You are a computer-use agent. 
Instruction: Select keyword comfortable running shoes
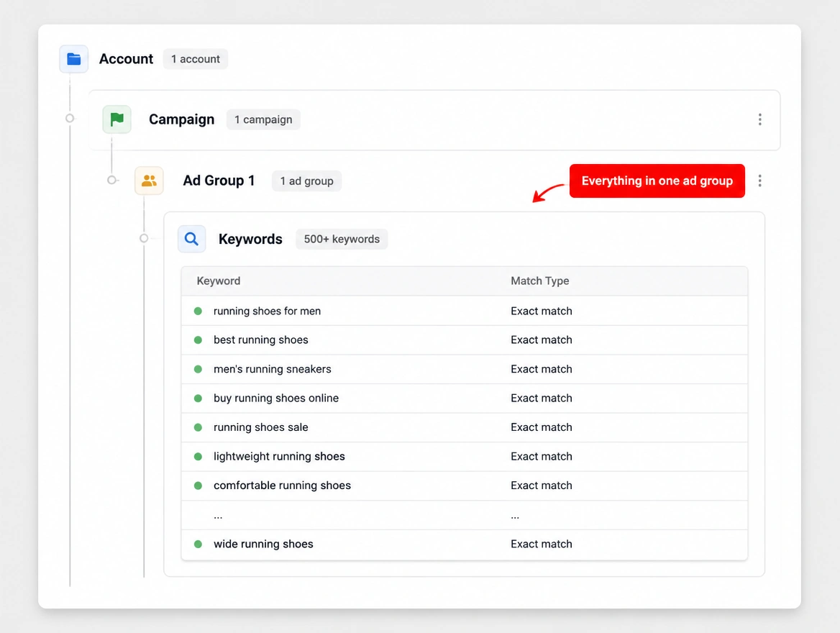[283, 486]
